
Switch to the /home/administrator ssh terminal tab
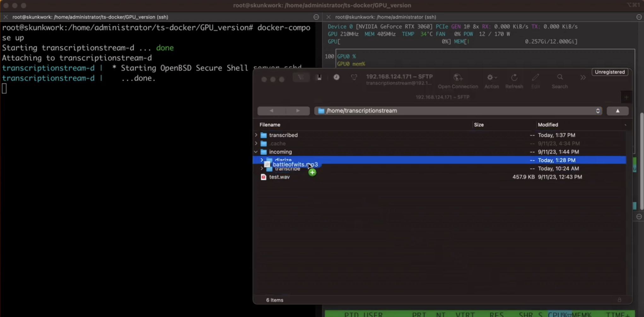coord(386,17)
